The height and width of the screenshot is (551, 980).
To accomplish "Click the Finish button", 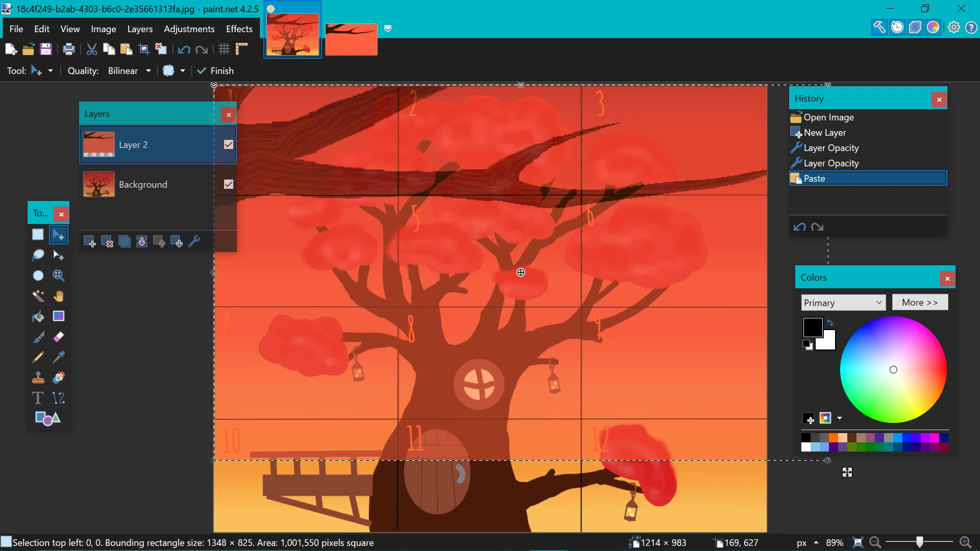I will (215, 71).
